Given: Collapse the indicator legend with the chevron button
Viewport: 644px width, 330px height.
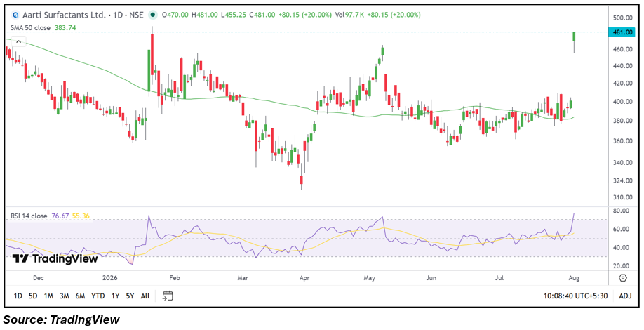Looking at the screenshot, I should [x=19, y=41].
